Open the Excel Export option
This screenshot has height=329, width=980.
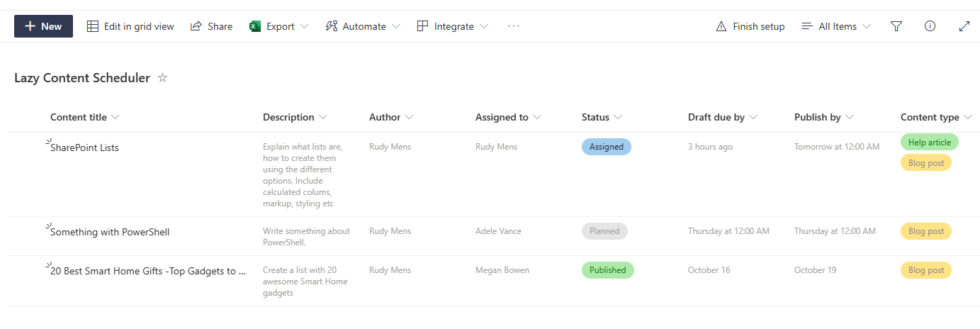click(x=279, y=26)
